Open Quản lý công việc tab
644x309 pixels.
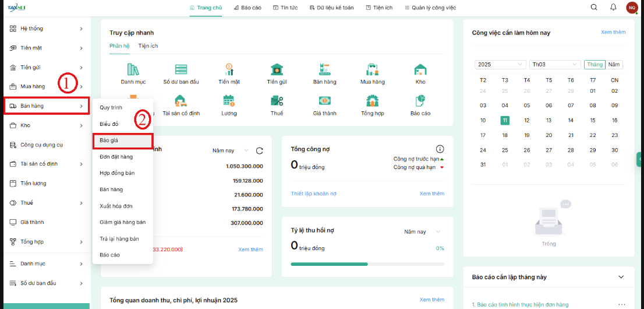pyautogui.click(x=430, y=8)
